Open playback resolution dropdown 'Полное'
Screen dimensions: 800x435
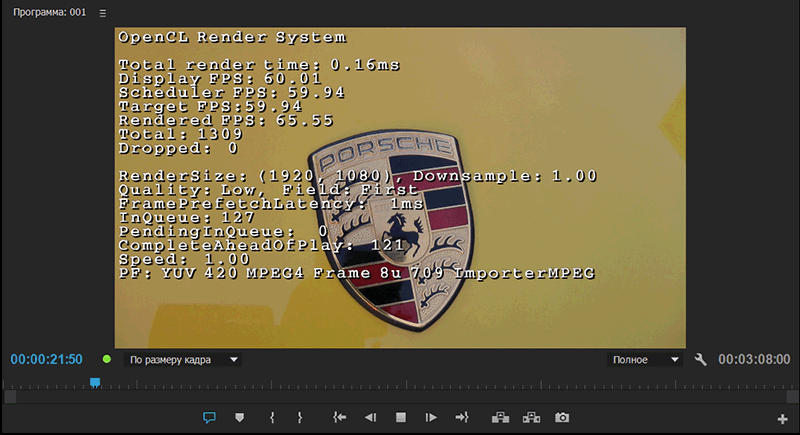click(x=645, y=360)
